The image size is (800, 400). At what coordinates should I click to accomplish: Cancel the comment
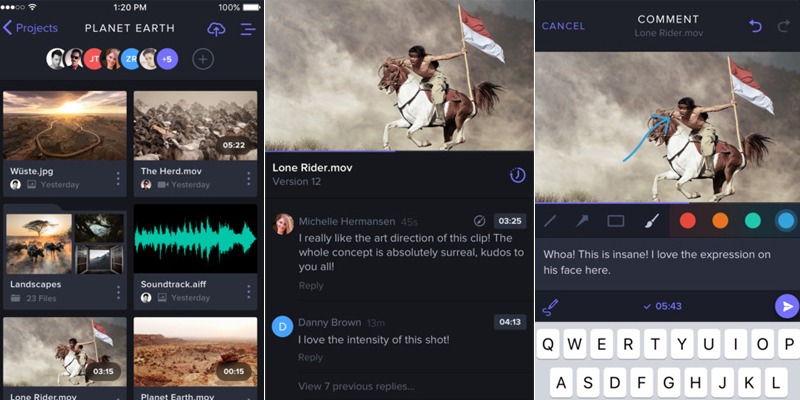tap(563, 26)
